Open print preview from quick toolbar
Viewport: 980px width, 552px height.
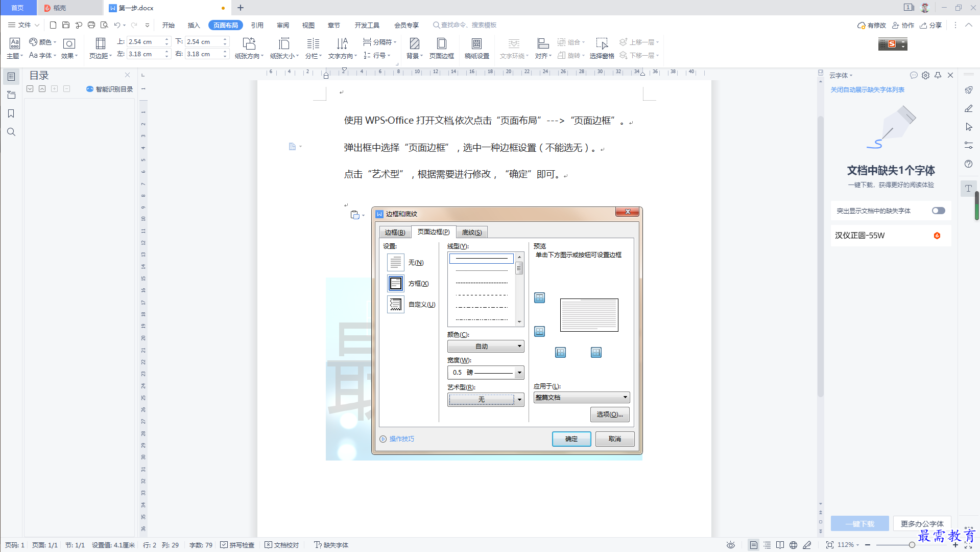pos(104,25)
